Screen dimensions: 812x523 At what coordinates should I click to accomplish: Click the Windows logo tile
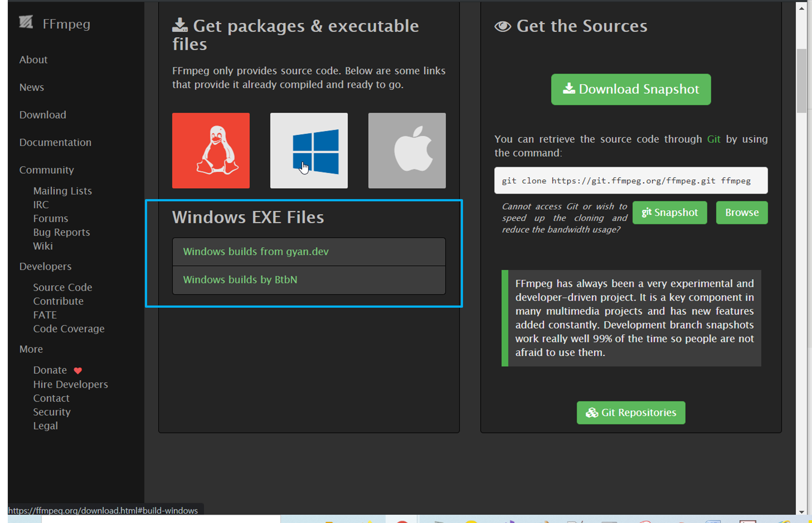[x=309, y=151]
